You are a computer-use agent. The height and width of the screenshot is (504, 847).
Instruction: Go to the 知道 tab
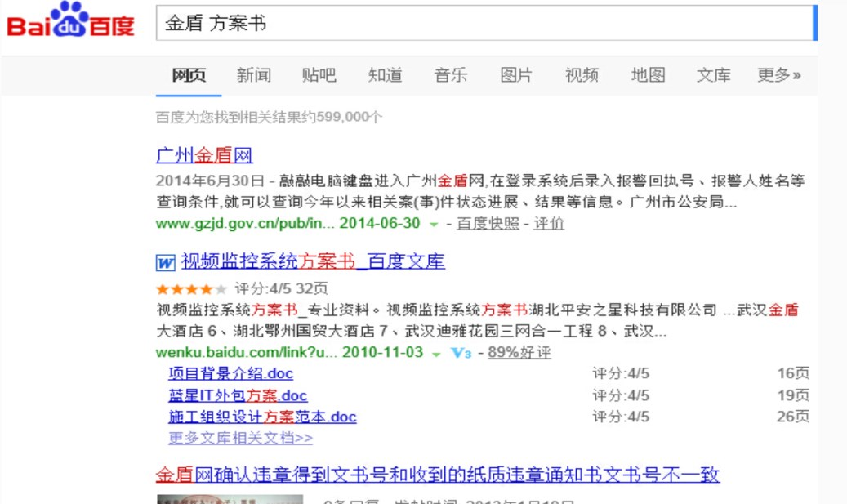[386, 74]
